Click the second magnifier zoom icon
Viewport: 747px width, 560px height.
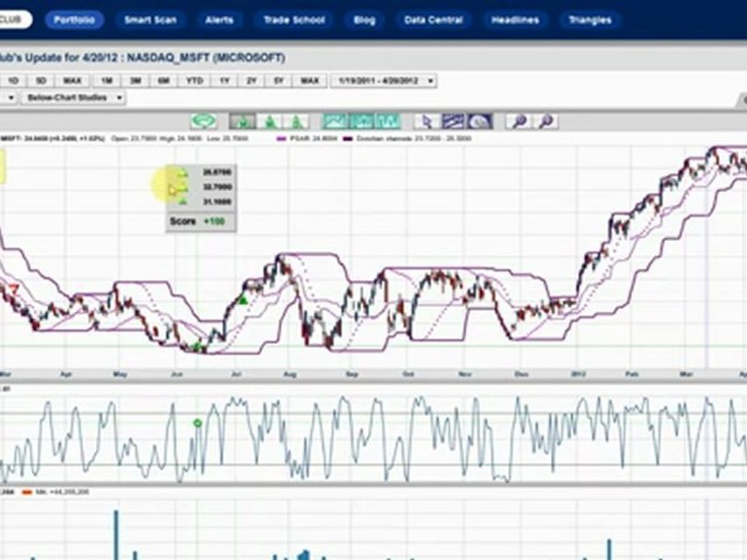tap(546, 121)
